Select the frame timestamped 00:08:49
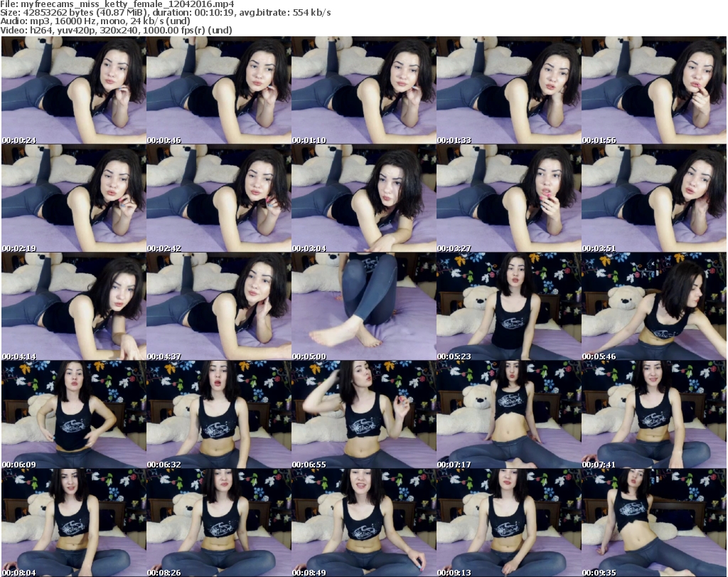Image resolution: width=728 pixels, height=577 pixels. pyautogui.click(x=363, y=523)
